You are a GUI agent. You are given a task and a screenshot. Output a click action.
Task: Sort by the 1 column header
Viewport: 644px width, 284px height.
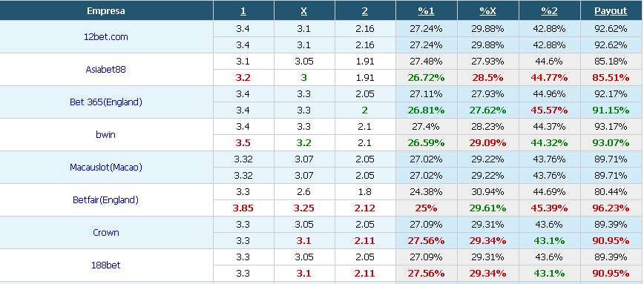[243, 11]
